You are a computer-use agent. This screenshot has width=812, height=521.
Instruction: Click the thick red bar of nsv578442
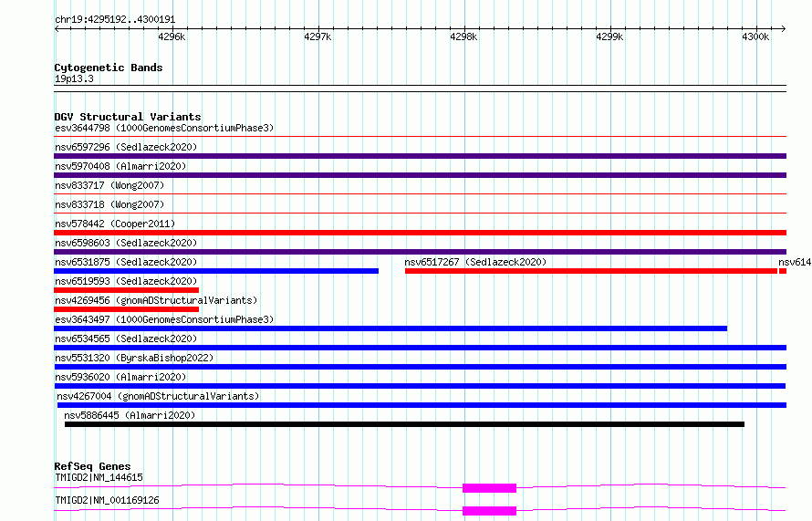[x=420, y=233]
